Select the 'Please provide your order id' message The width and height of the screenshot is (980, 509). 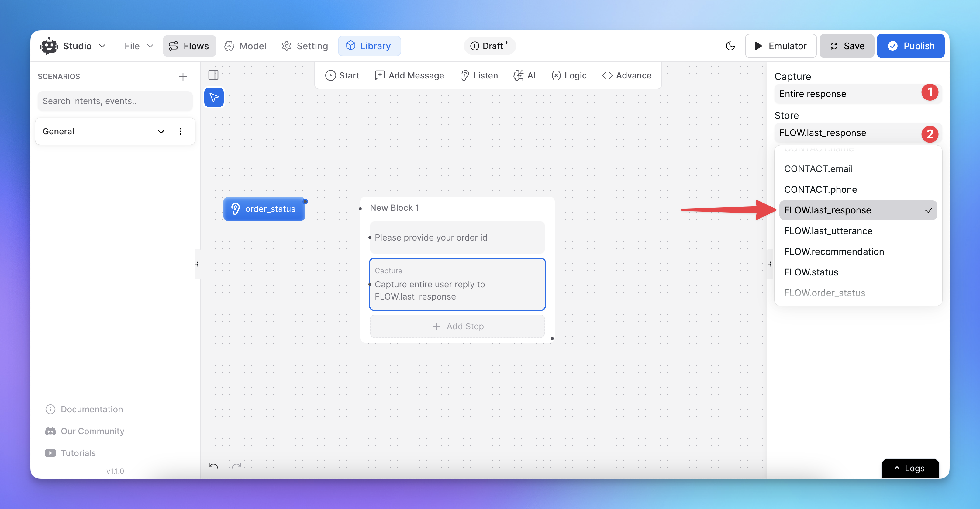457,237
